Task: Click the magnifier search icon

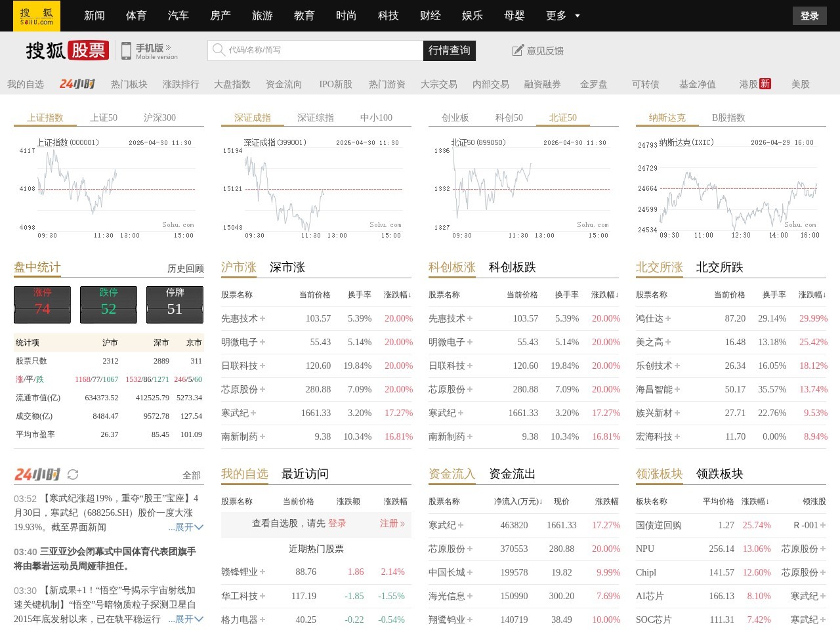Action: click(x=219, y=50)
